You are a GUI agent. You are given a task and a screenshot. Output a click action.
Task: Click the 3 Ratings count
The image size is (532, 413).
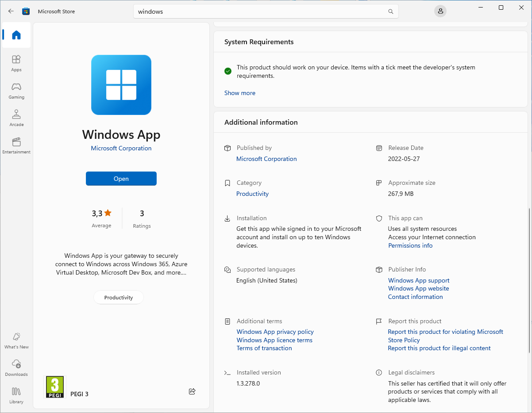click(142, 214)
